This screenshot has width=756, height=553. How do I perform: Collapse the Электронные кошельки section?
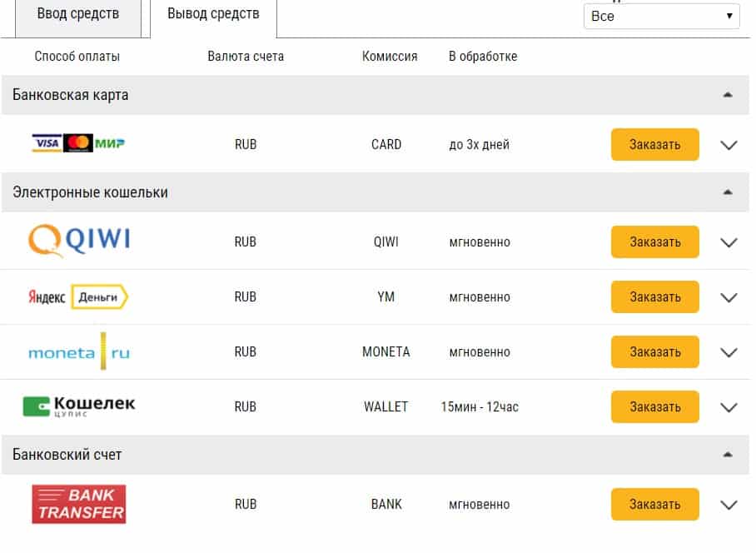(728, 192)
